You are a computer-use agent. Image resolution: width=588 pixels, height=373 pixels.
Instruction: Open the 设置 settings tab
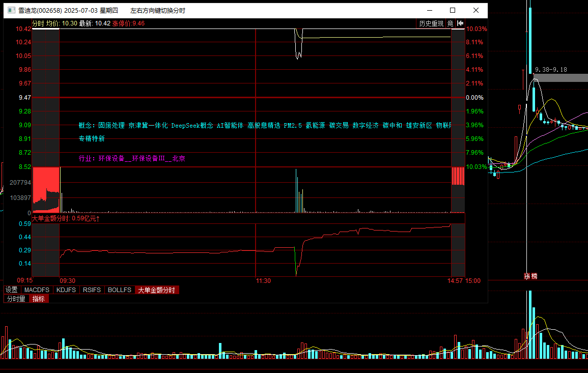coord(12,290)
